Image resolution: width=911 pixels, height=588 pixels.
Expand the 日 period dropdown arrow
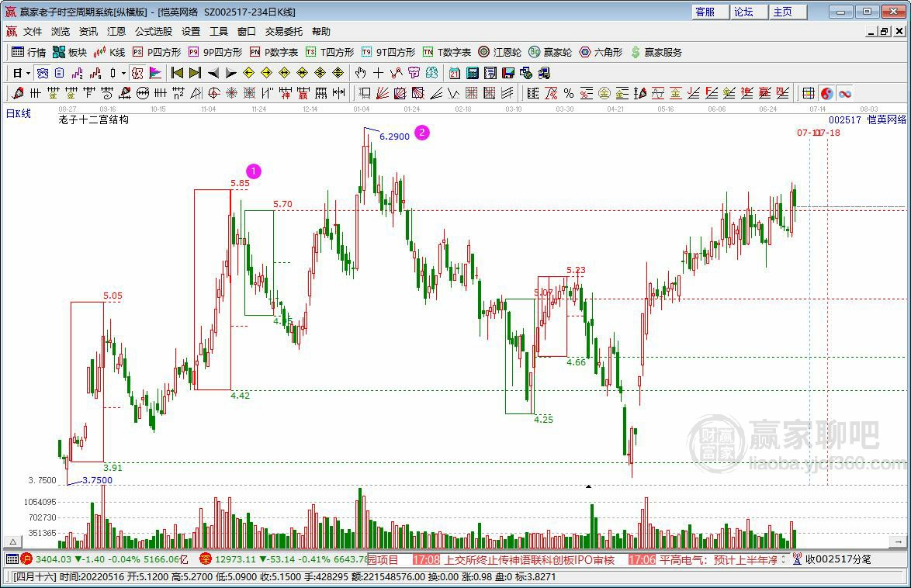click(28, 73)
